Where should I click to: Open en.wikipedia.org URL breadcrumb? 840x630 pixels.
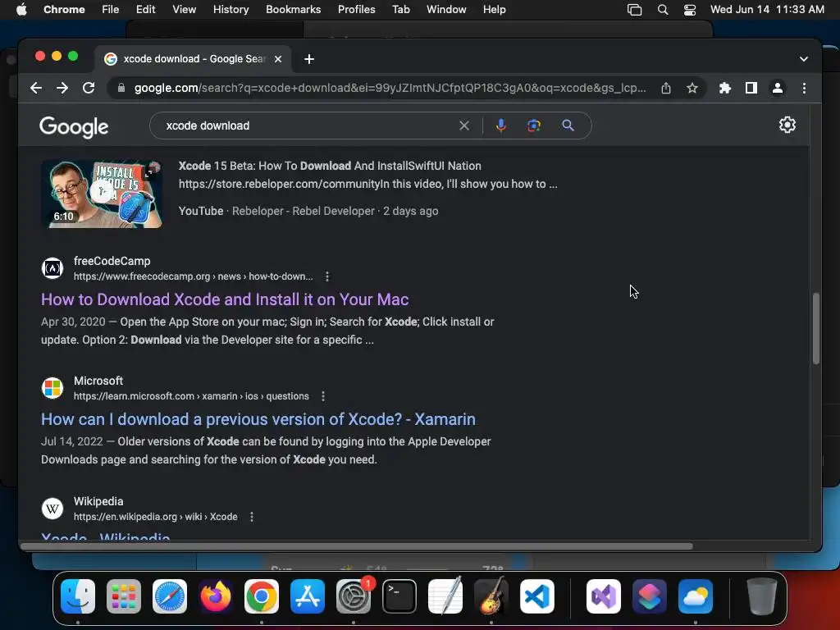click(x=155, y=517)
